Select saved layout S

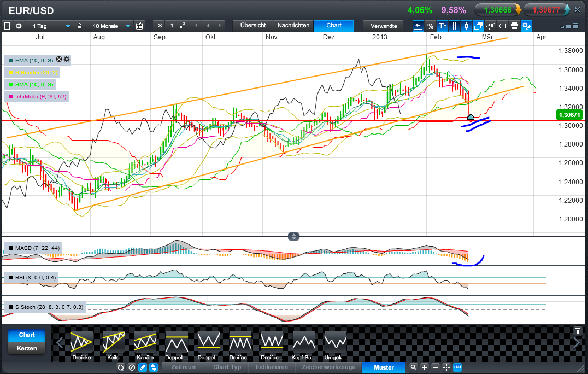tap(160, 26)
